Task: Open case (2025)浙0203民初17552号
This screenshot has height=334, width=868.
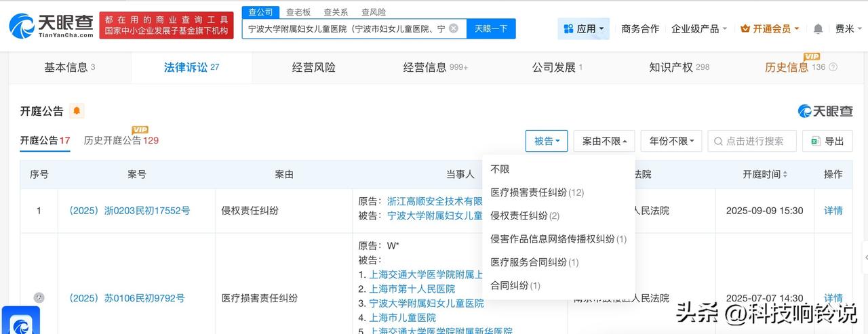Action: point(127,211)
